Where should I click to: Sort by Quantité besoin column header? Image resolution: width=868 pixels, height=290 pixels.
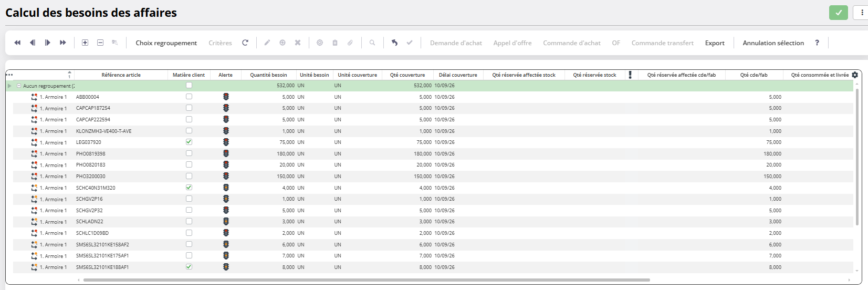tap(268, 75)
